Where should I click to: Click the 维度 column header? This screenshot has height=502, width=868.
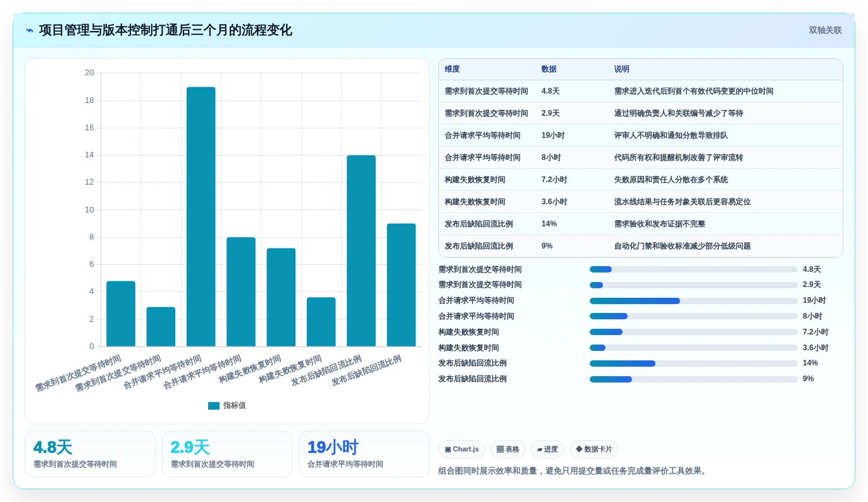(452, 70)
